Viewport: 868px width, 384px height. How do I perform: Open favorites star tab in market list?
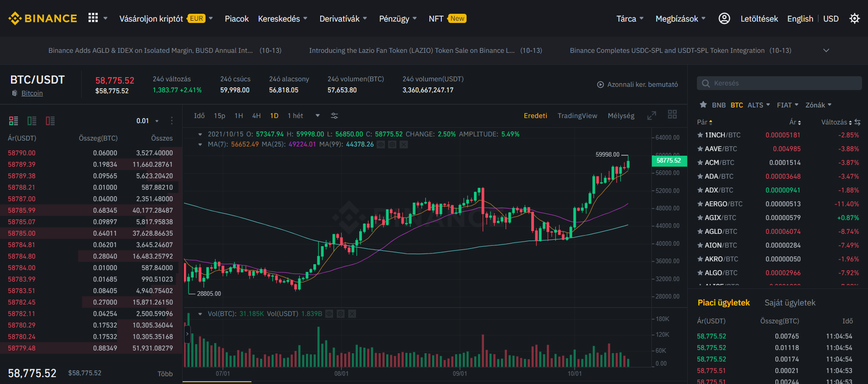703,105
